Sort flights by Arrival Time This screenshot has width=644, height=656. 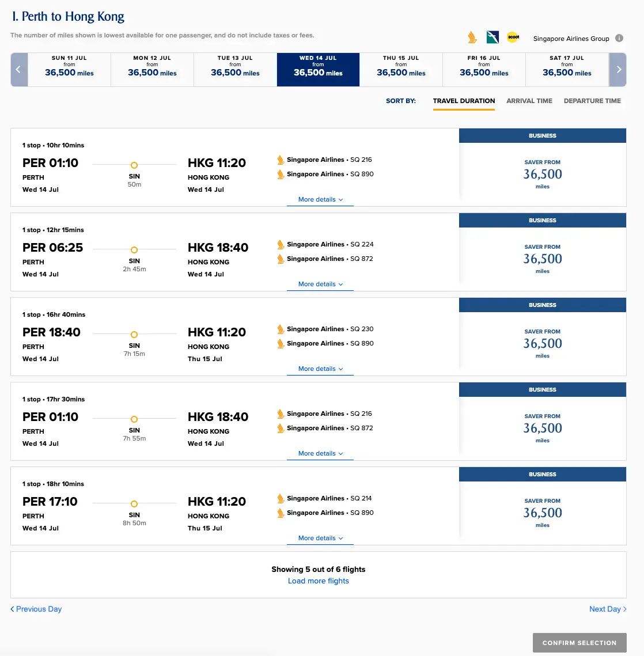[529, 101]
